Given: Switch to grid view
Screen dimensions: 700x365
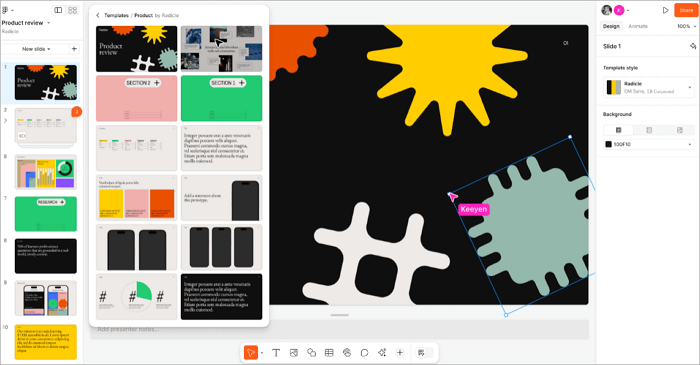Looking at the screenshot, I should click(x=73, y=10).
